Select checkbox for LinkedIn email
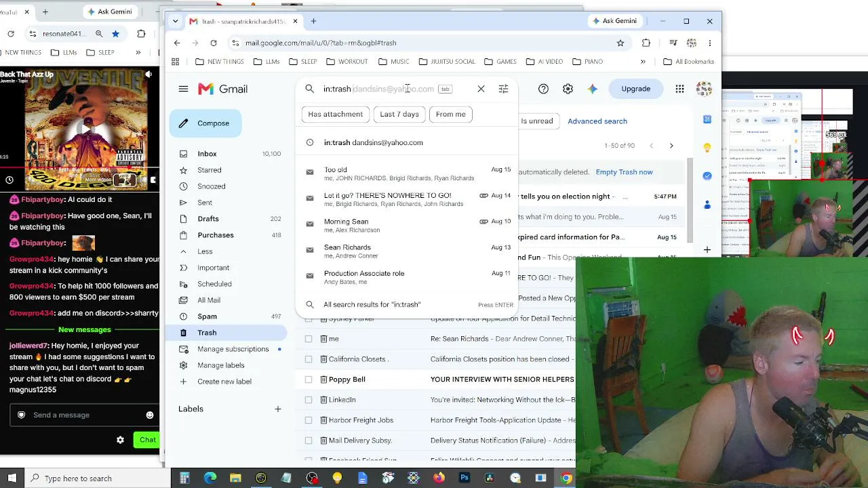868x488 pixels. tap(309, 400)
